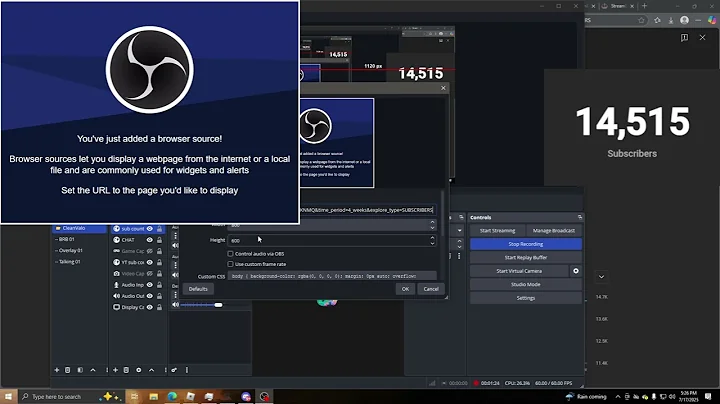This screenshot has width=720, height=404.
Task: Show the Game Capture source
Action: 150,251
